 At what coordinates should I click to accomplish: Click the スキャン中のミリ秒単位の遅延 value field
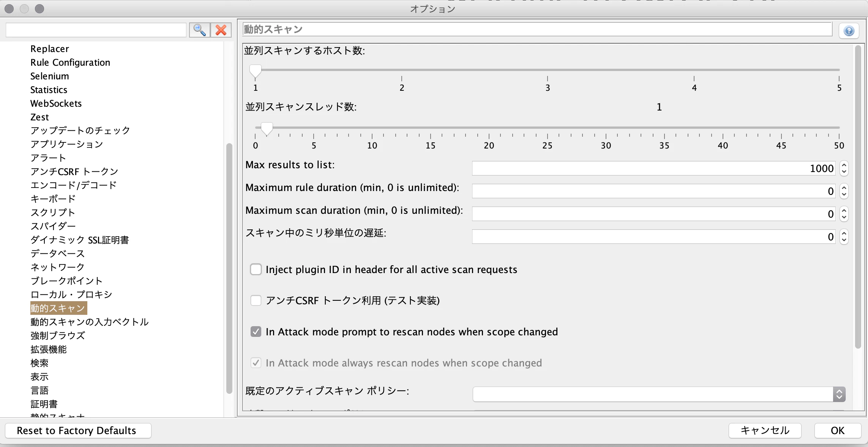pos(653,237)
